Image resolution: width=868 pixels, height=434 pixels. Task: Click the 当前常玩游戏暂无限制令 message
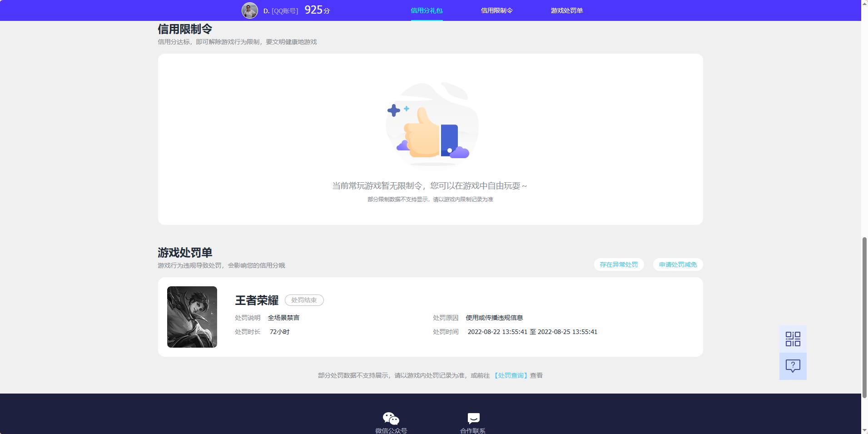[x=430, y=185]
